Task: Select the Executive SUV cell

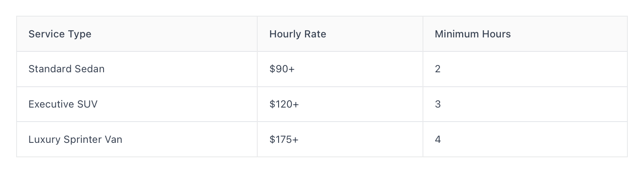Action: [137, 104]
